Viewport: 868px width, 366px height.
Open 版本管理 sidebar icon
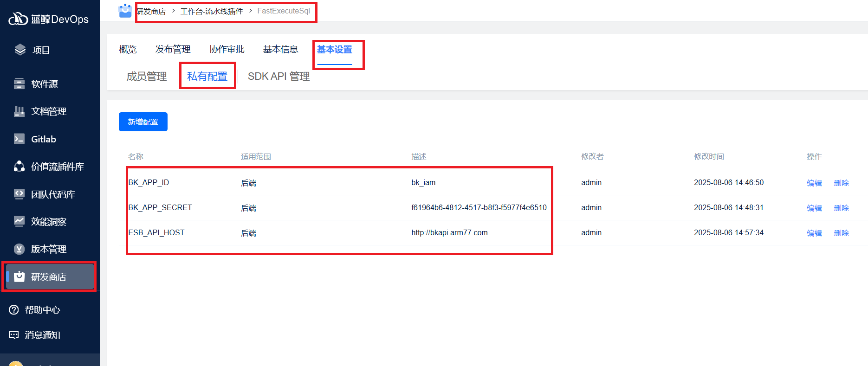coord(19,249)
